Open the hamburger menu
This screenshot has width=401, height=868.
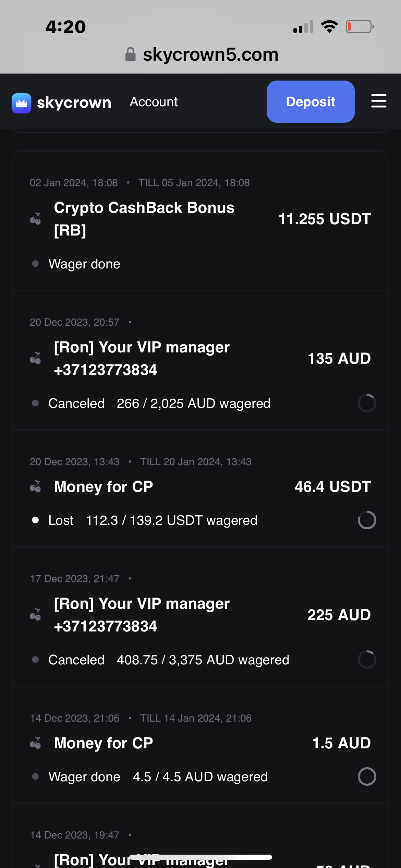click(x=379, y=101)
